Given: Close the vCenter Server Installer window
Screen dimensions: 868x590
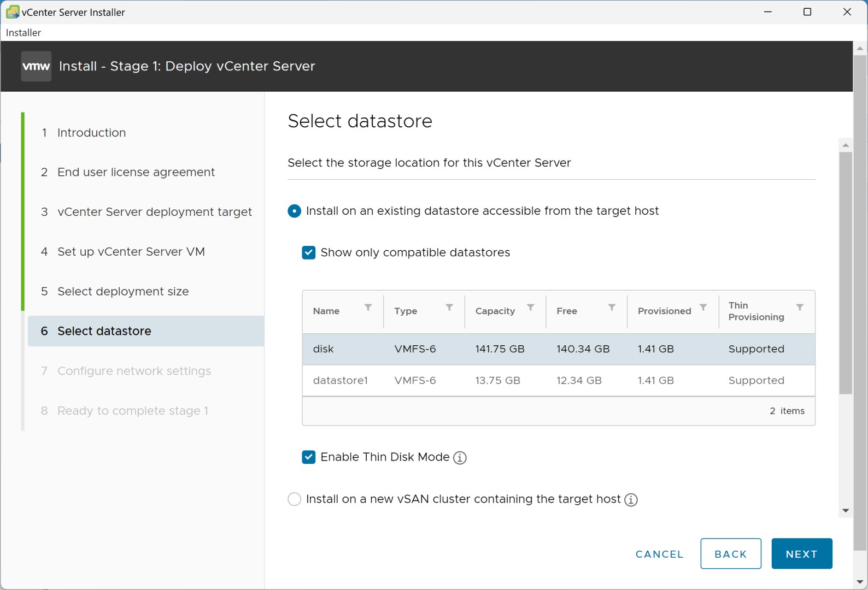Looking at the screenshot, I should pyautogui.click(x=847, y=12).
